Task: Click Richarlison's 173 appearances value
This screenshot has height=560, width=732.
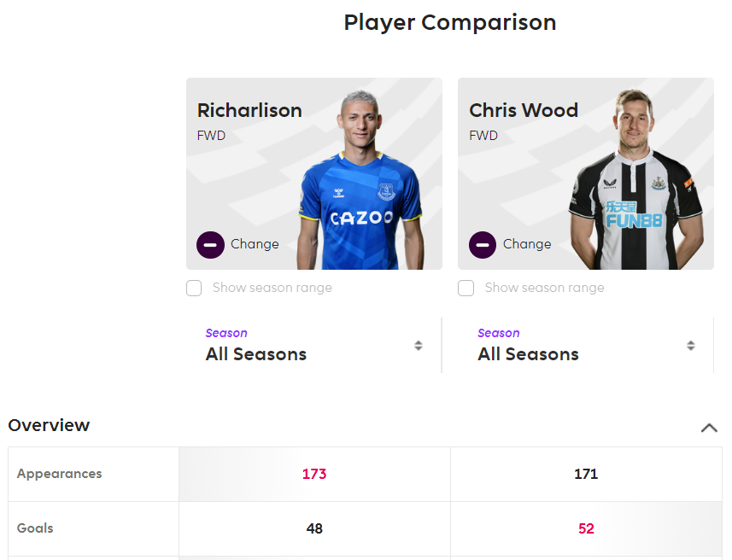Action: [314, 474]
